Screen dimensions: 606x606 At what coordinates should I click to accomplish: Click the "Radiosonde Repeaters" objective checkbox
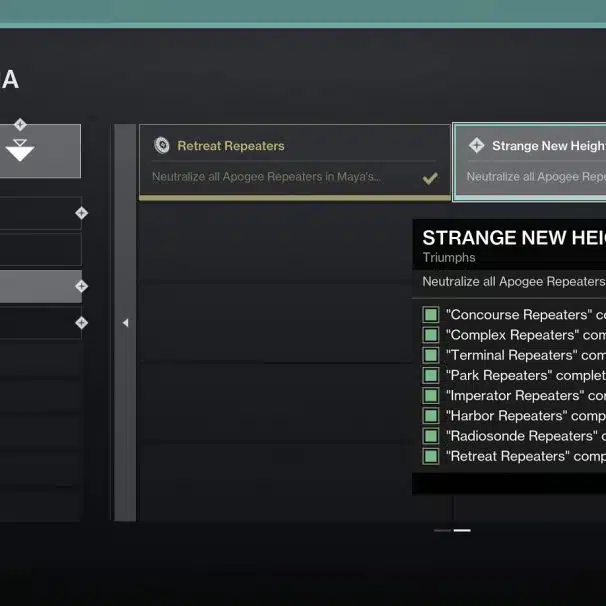[431, 436]
